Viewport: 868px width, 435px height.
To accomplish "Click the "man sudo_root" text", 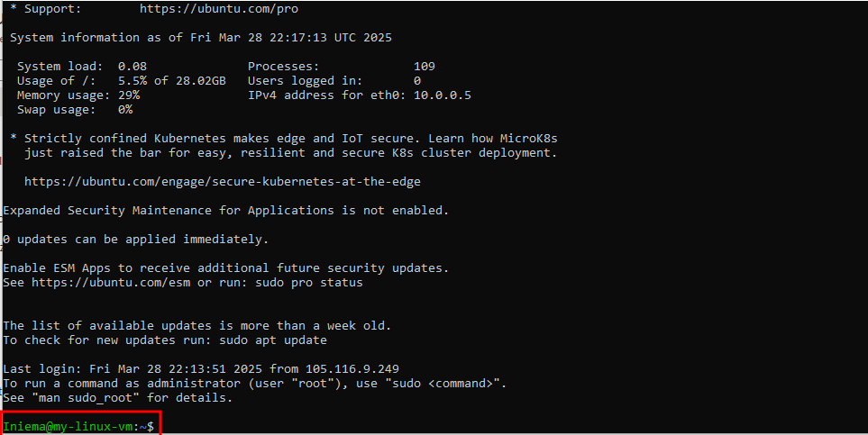I will click(x=86, y=397).
